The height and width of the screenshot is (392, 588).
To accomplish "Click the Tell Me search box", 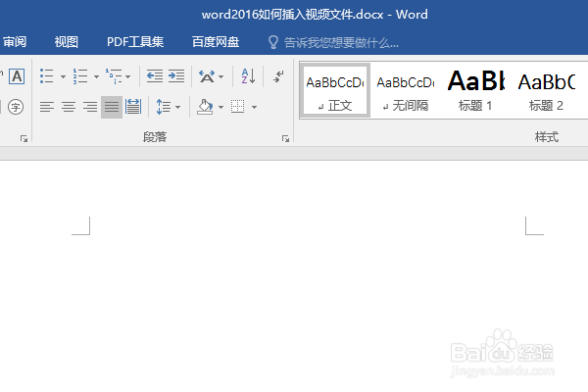I will (x=341, y=42).
